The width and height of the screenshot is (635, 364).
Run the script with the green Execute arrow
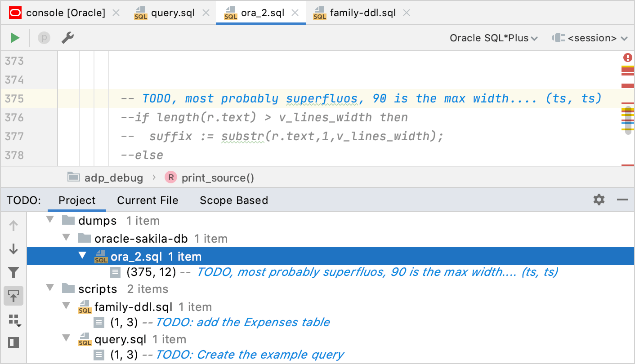point(15,38)
